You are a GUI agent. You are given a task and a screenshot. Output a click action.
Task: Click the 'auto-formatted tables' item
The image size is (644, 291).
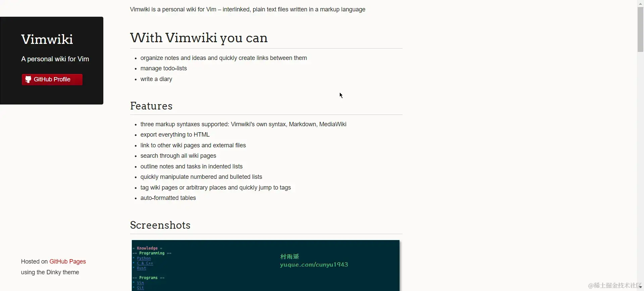click(x=168, y=198)
